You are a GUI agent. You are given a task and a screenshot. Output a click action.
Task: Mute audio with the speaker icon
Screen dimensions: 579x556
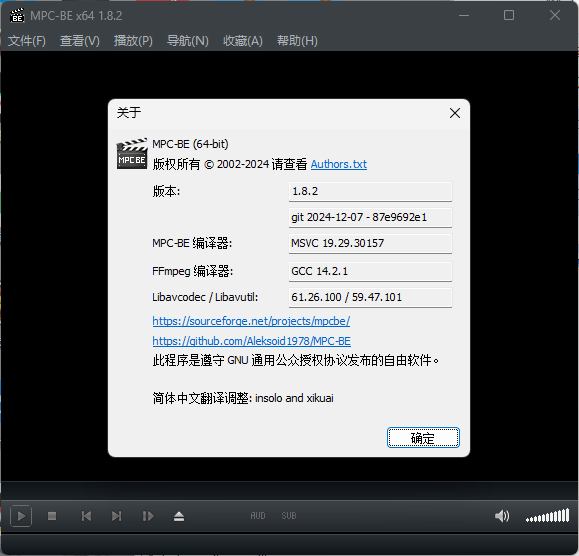pos(502,516)
